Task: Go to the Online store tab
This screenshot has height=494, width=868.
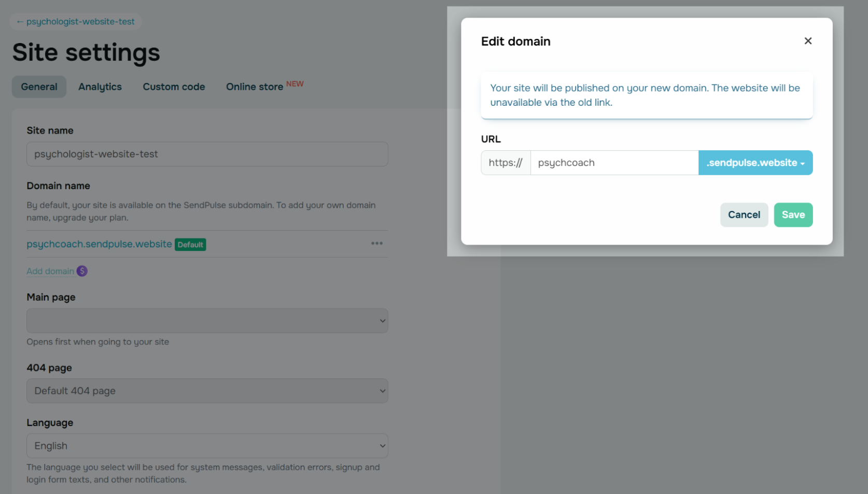Action: coord(255,87)
